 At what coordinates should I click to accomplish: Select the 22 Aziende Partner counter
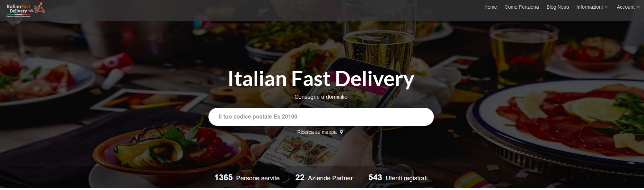click(324, 178)
